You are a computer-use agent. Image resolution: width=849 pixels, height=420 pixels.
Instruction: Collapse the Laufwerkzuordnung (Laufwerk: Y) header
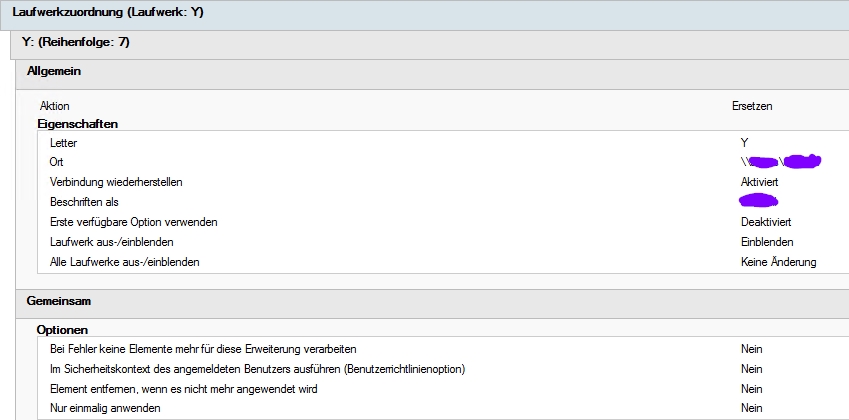click(x=424, y=13)
